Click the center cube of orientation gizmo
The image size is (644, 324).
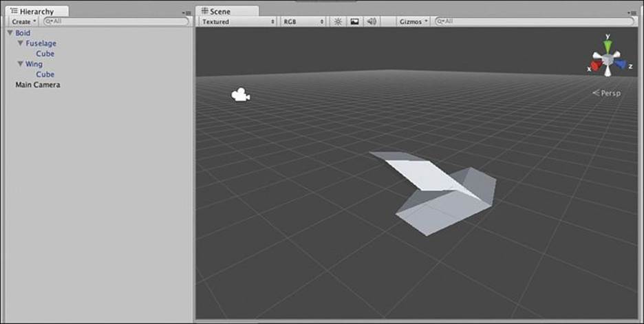coord(608,61)
